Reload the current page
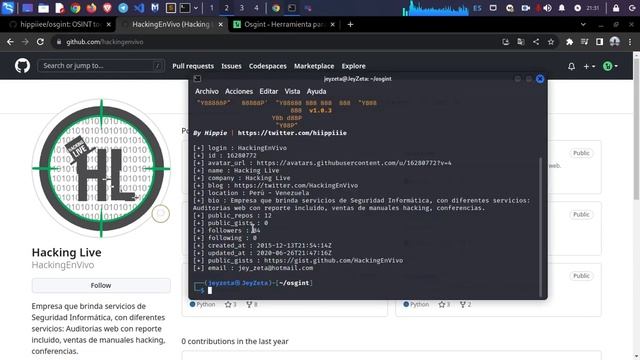Viewport: 640px width, 360px height. 40,42
